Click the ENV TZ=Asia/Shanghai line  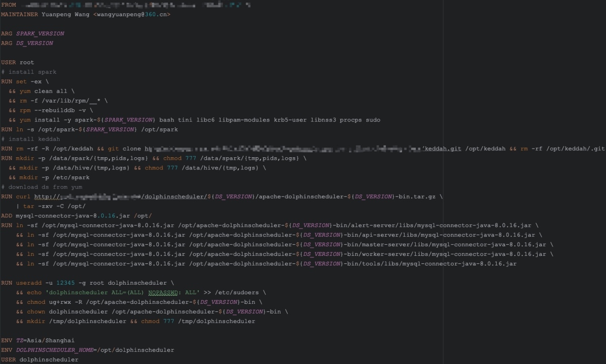click(x=38, y=340)
